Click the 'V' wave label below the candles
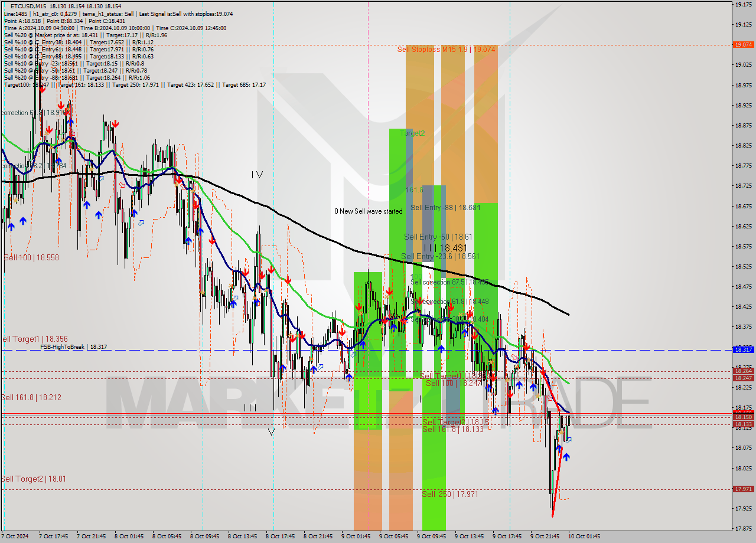 click(271, 432)
